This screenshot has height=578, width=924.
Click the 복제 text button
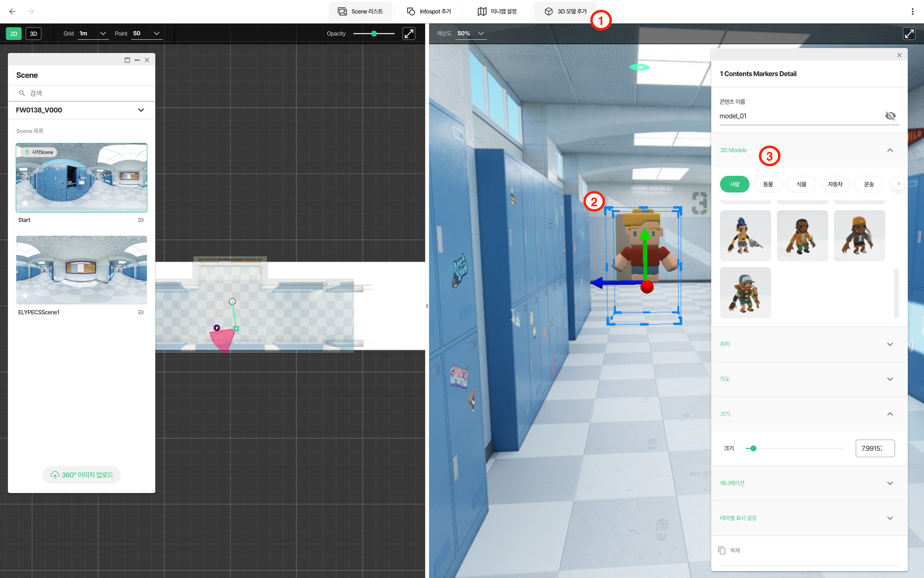click(735, 550)
